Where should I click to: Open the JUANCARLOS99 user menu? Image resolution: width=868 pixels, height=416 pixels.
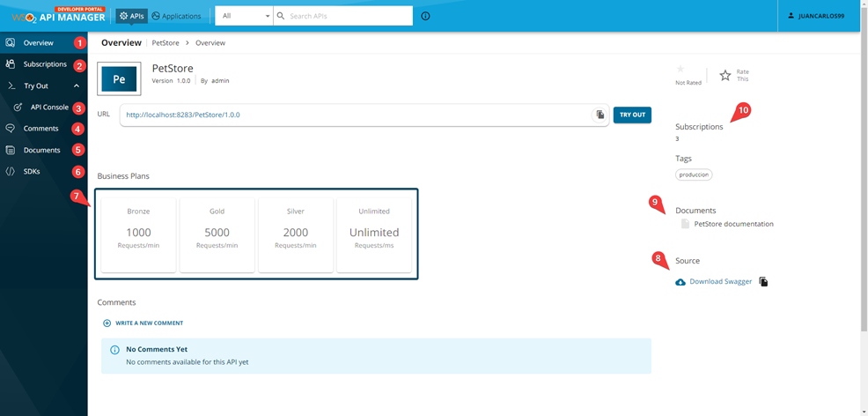[x=816, y=16]
